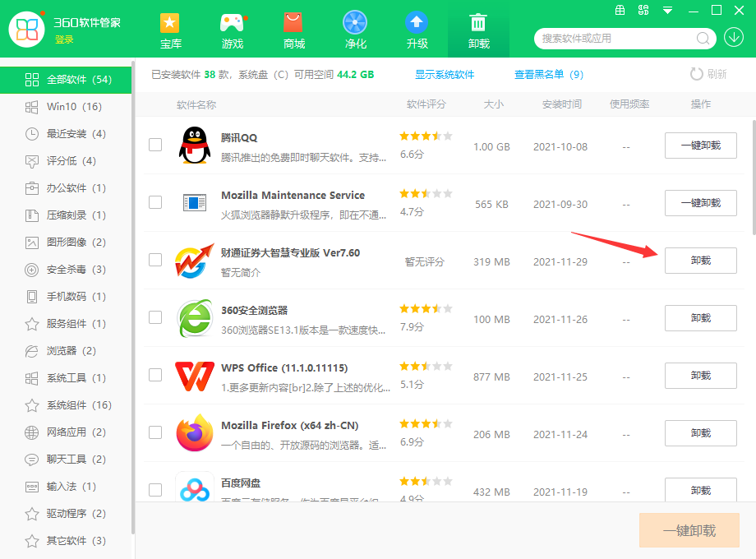Click the WPS Office icon
The image size is (756, 559).
[x=194, y=376]
